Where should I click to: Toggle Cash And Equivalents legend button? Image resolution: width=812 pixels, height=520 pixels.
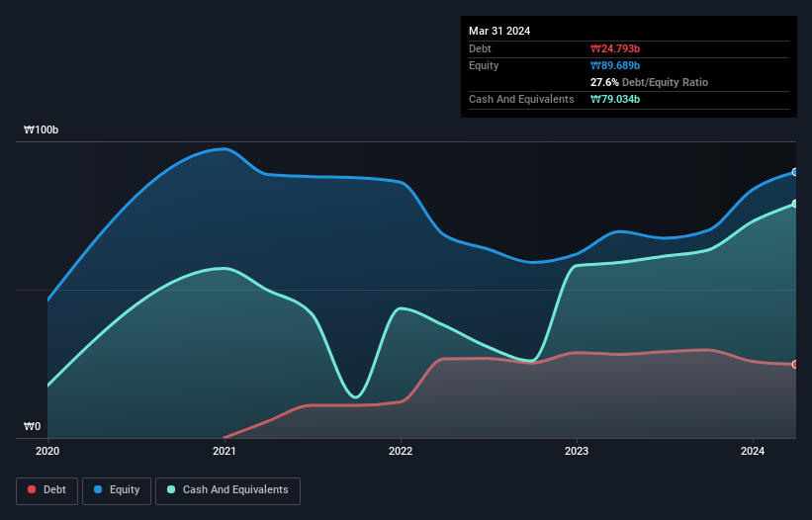coord(227,490)
